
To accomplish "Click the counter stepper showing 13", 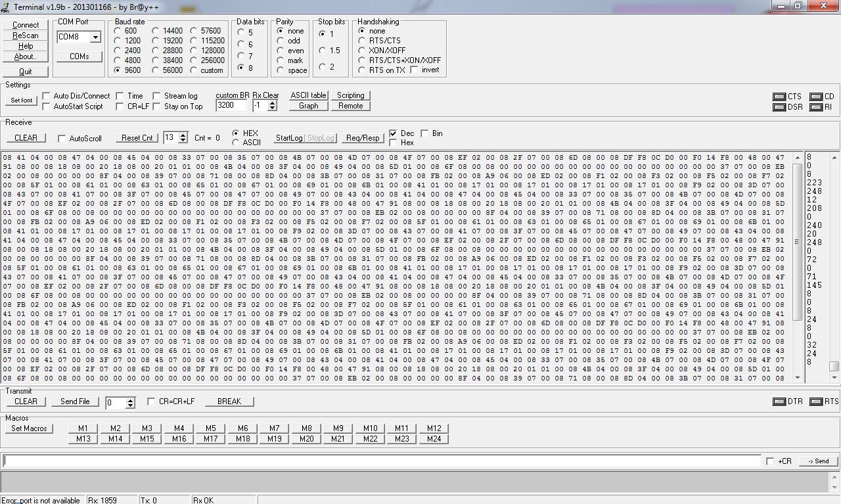I will coord(183,137).
